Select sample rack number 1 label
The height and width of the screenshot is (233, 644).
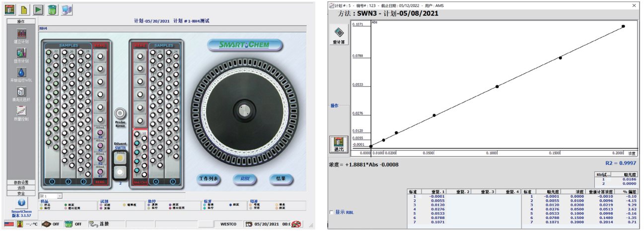pos(52,182)
